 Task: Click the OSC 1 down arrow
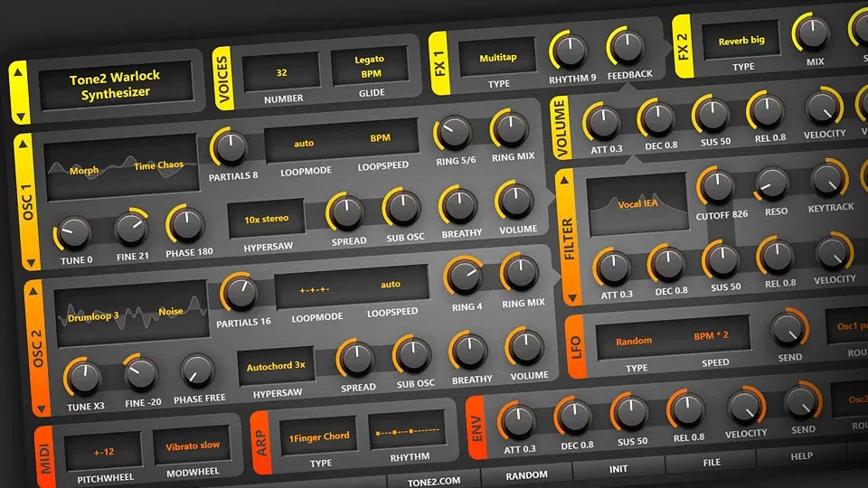coord(31,262)
